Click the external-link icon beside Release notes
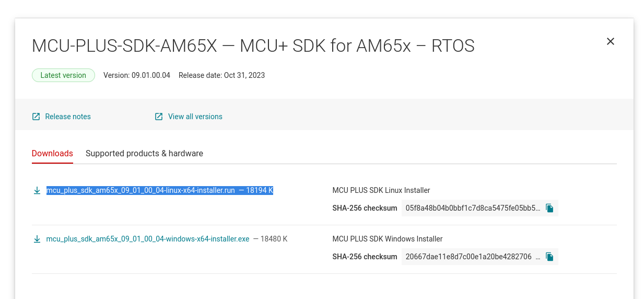Screen dimensions: 644x299 [x=36, y=117]
